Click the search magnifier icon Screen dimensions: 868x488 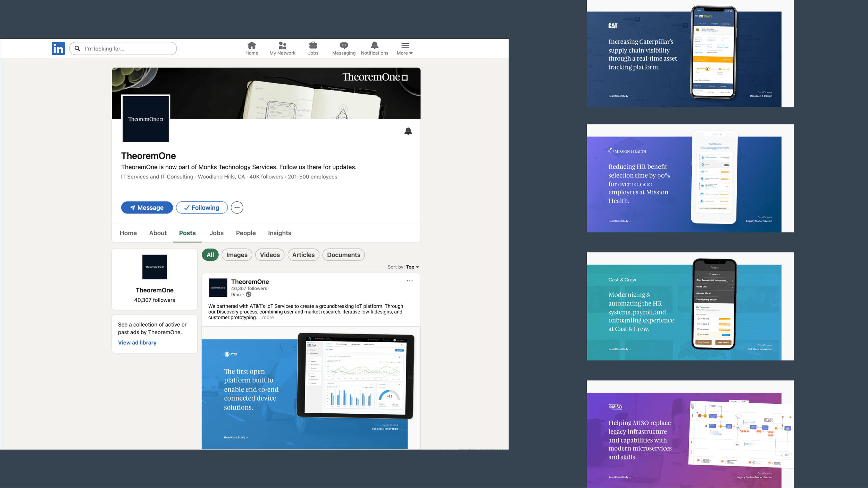tap(78, 49)
